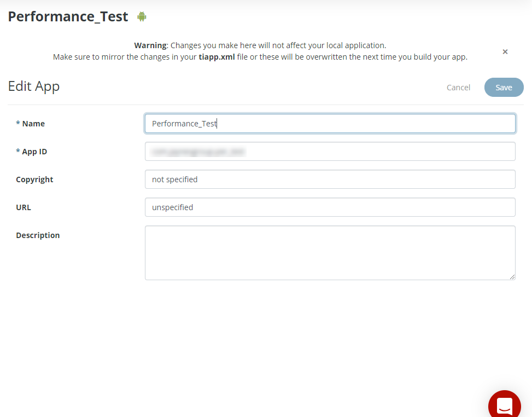Image resolution: width=532 pixels, height=417 pixels.
Task: Open the live chat bubble in the corner
Action: [504, 403]
